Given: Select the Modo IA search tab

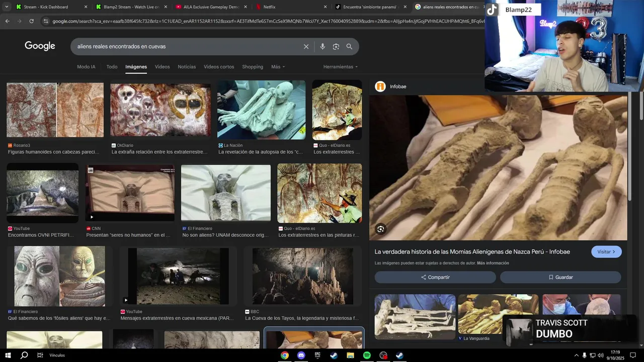Looking at the screenshot, I should click(x=86, y=67).
